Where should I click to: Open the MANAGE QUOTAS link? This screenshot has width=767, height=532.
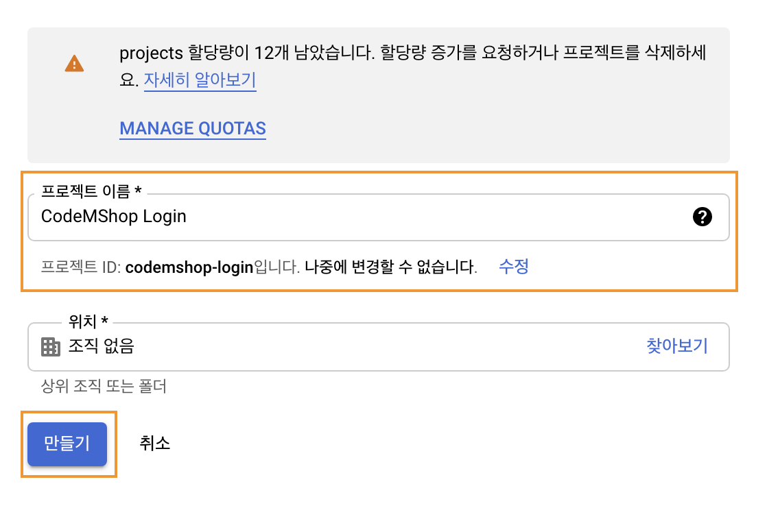[x=193, y=128]
